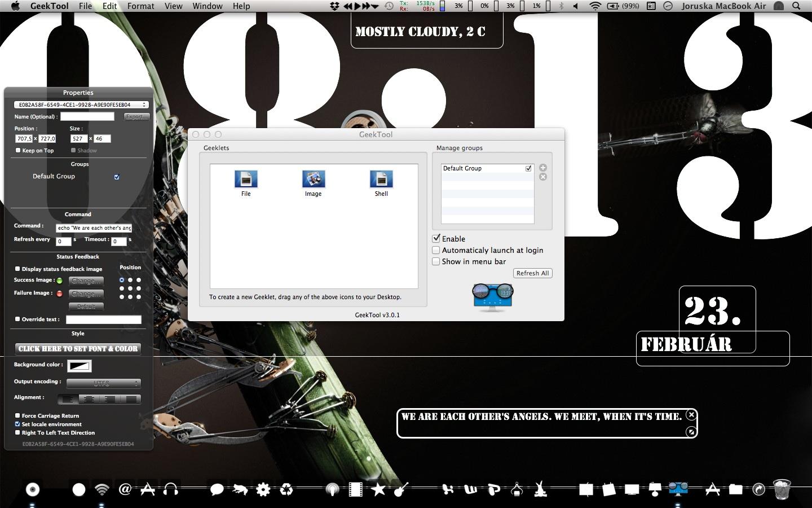Click the quote geeklet resize arrow handle
Viewport: 812px width, 508px height.
click(x=691, y=432)
